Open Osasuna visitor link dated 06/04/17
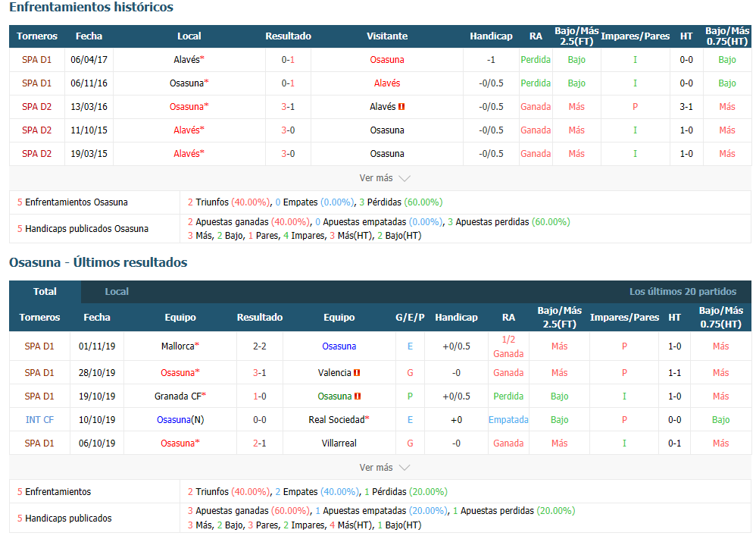 (387, 60)
